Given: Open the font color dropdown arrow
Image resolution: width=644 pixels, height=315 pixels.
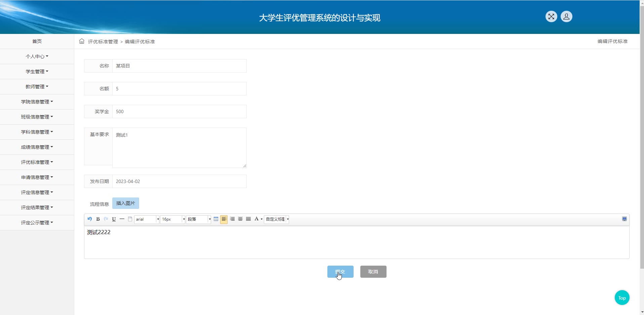Looking at the screenshot, I should click(x=261, y=219).
